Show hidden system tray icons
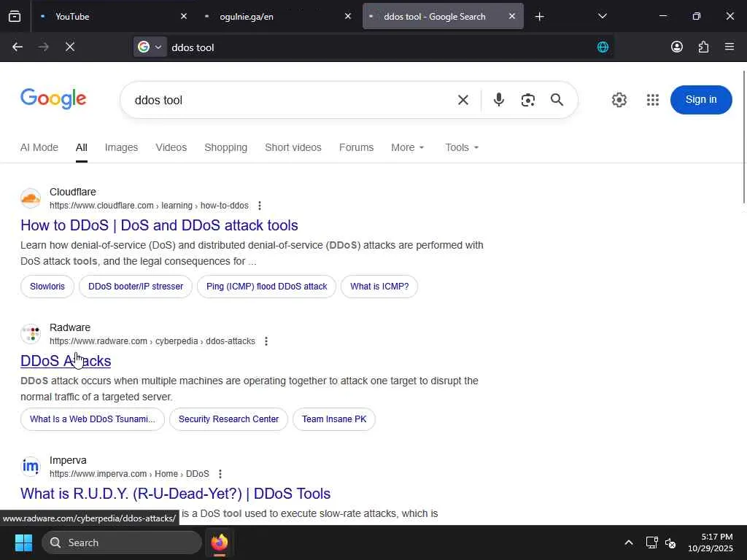Viewport: 747px width, 560px height. tap(629, 542)
